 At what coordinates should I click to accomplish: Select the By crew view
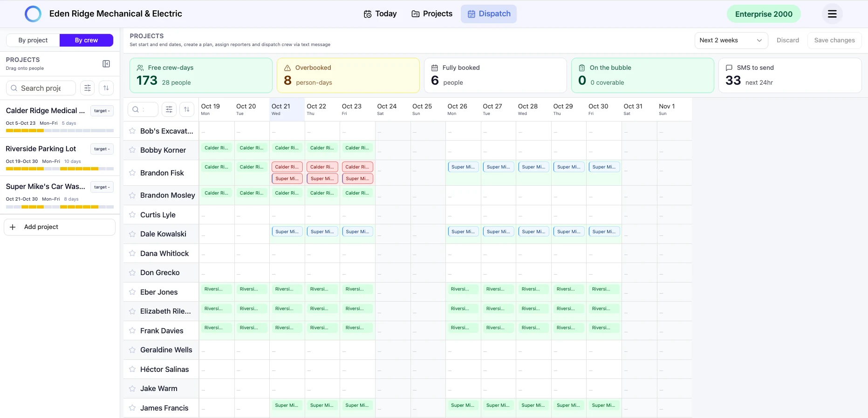point(86,40)
